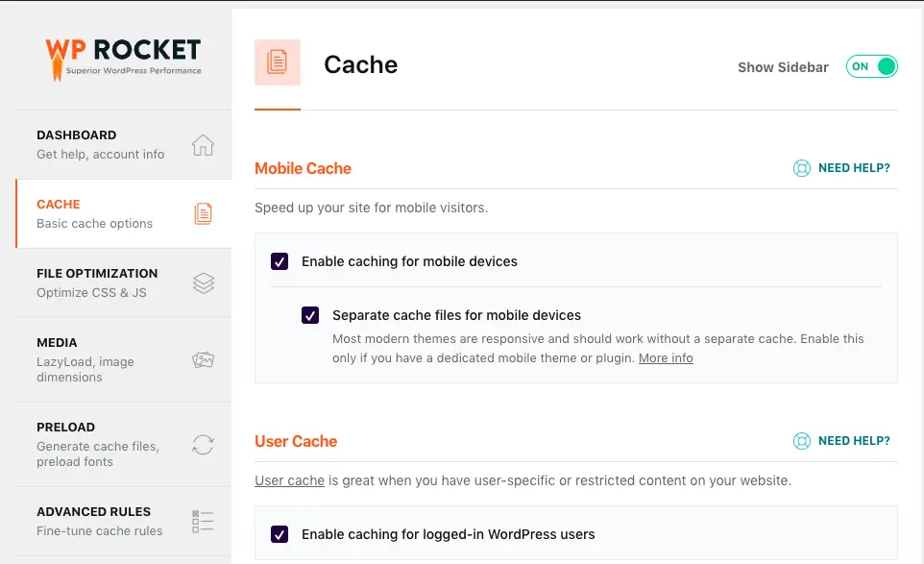Follow the User cache link
924x564 pixels.
[x=289, y=480]
